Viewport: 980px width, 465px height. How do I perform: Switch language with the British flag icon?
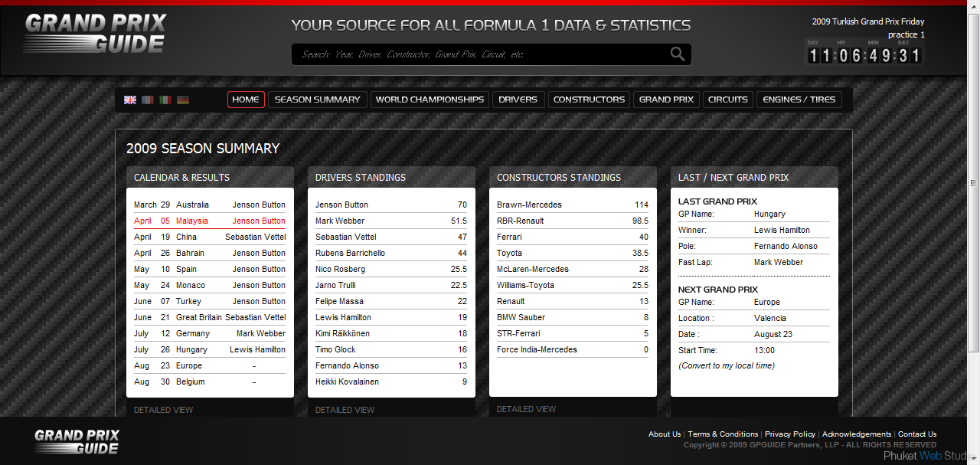(130, 100)
